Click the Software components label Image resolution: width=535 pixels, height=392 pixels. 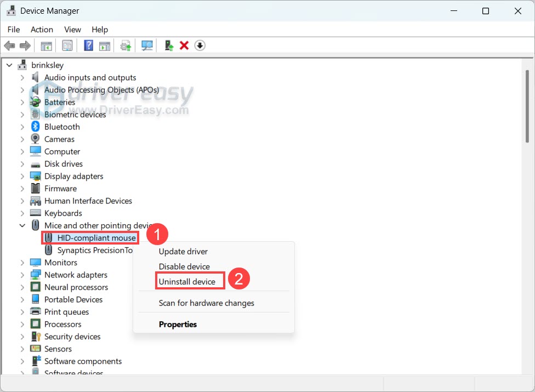point(83,361)
